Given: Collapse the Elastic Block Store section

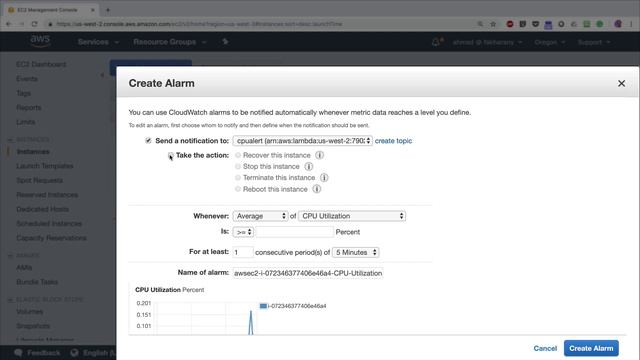Looking at the screenshot, I should click(10, 300).
